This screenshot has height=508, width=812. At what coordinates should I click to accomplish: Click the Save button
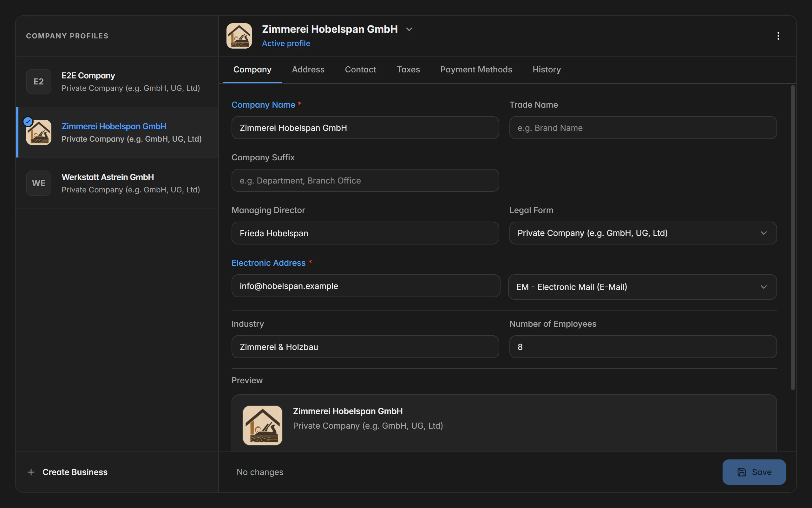coord(754,472)
